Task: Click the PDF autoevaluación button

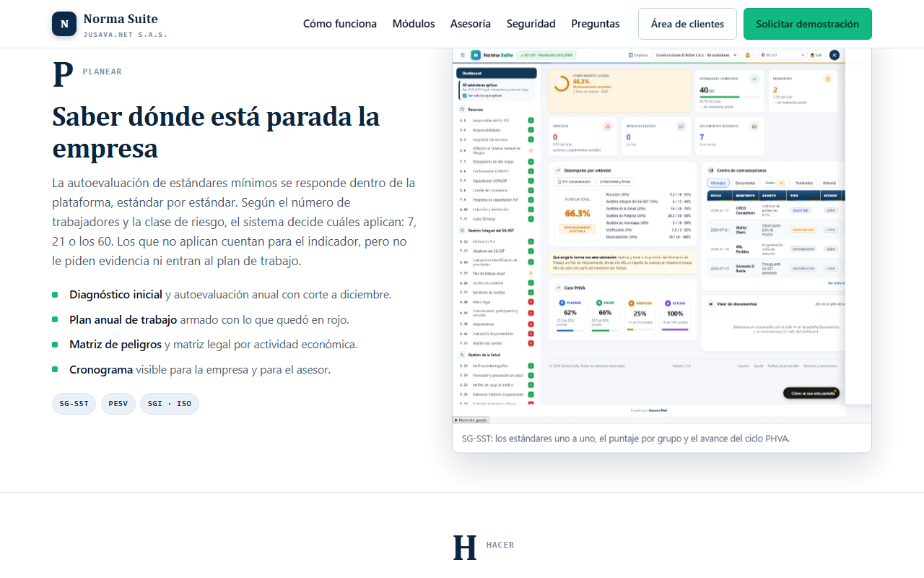Action: click(x=575, y=181)
